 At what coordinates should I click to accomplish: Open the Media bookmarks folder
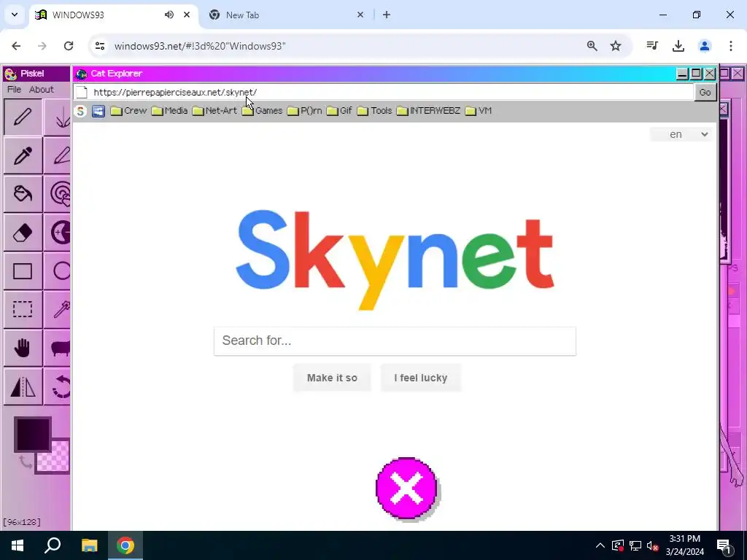(169, 111)
